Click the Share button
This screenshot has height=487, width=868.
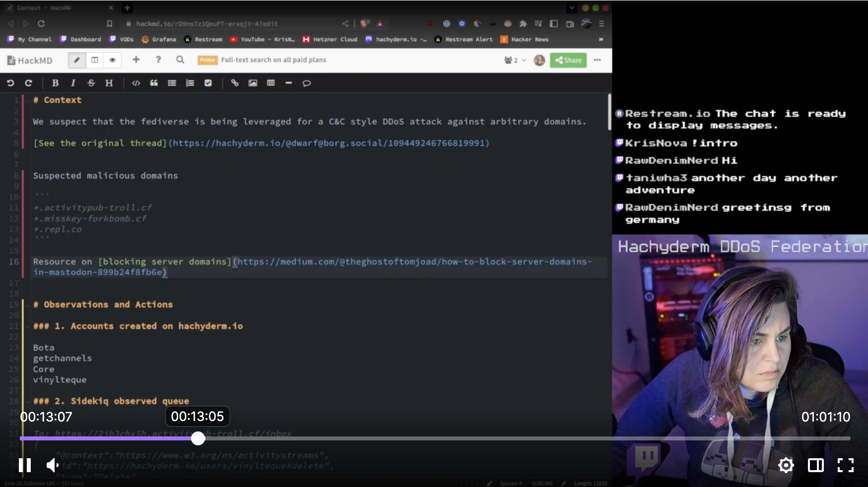[x=568, y=60]
